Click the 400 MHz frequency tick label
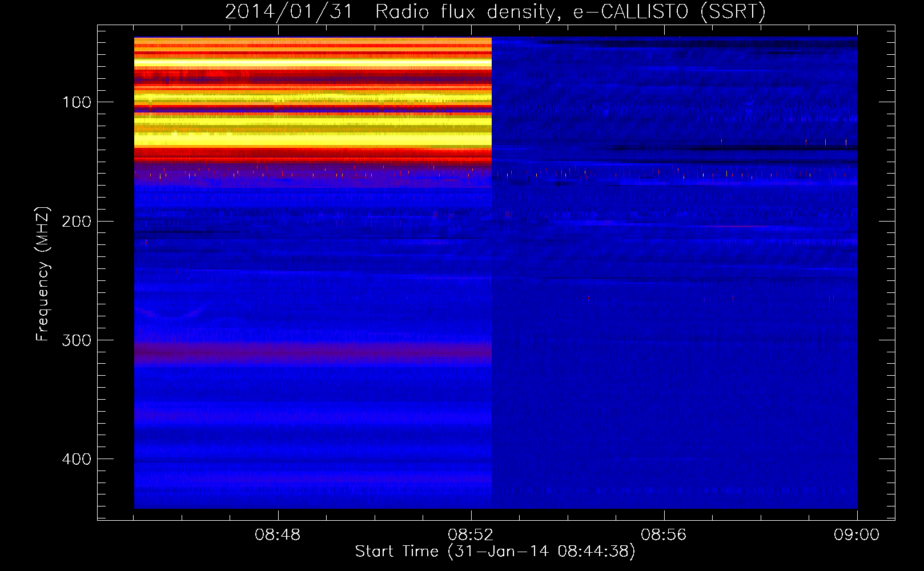Screen dimensions: 924x571 tap(77, 459)
